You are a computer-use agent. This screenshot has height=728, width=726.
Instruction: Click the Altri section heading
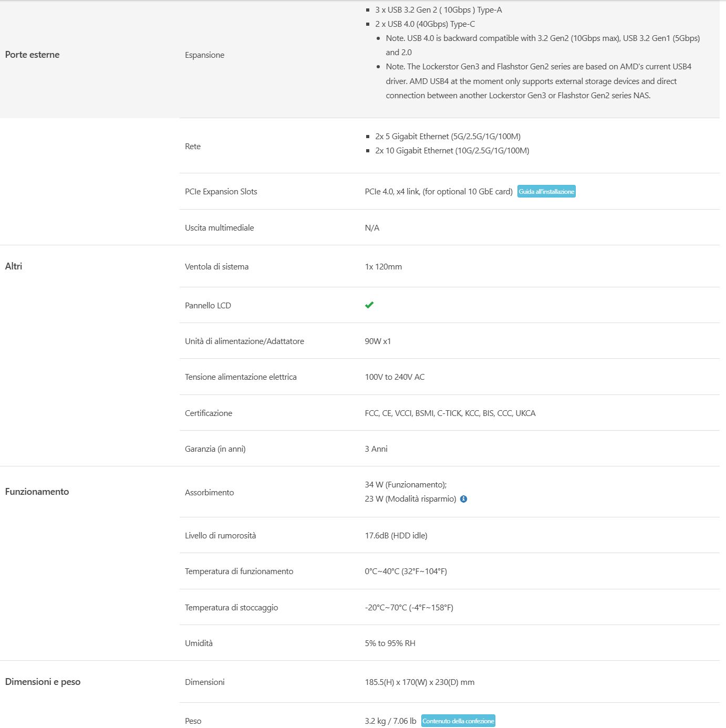(x=14, y=266)
